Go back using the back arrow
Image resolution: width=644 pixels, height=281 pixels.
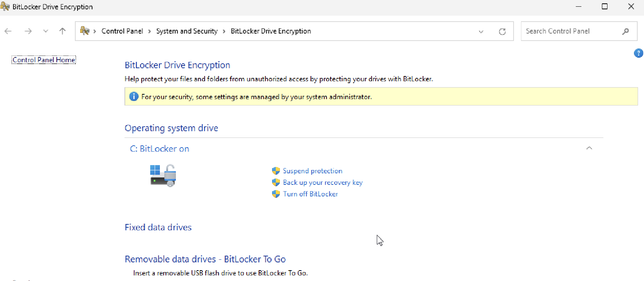pos(8,31)
